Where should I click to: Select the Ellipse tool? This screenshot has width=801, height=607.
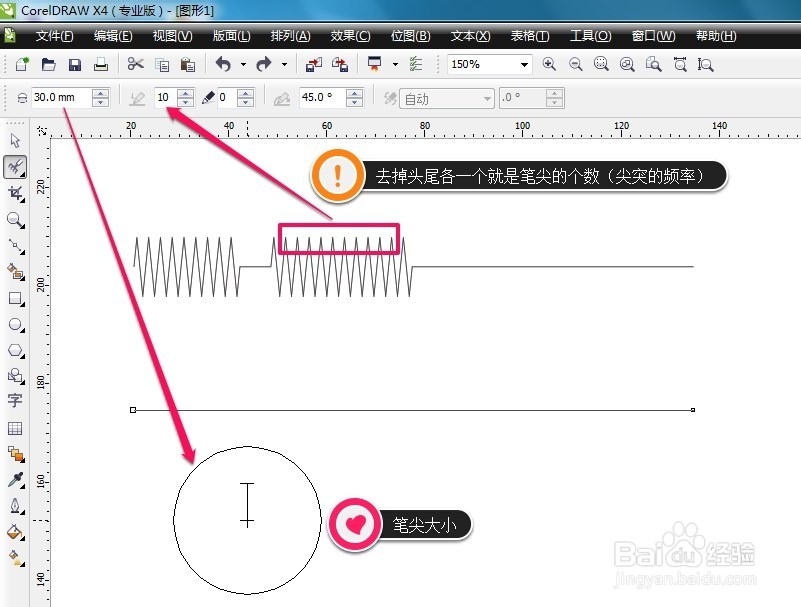[15, 324]
